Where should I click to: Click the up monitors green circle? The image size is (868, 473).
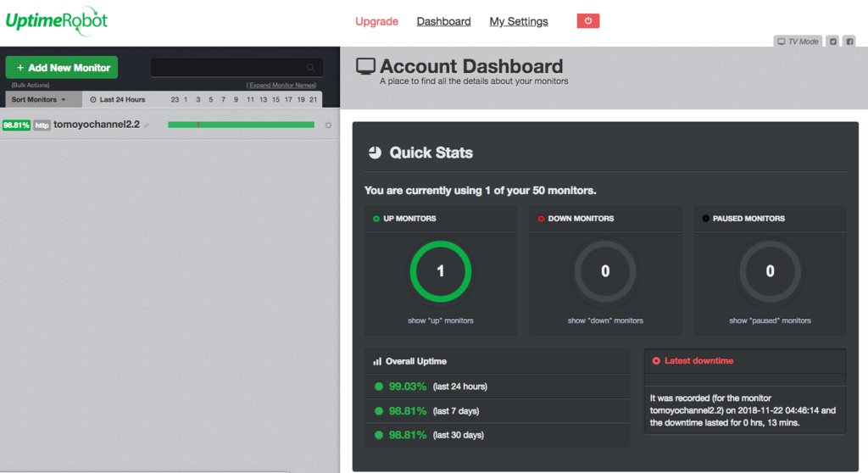pos(441,271)
